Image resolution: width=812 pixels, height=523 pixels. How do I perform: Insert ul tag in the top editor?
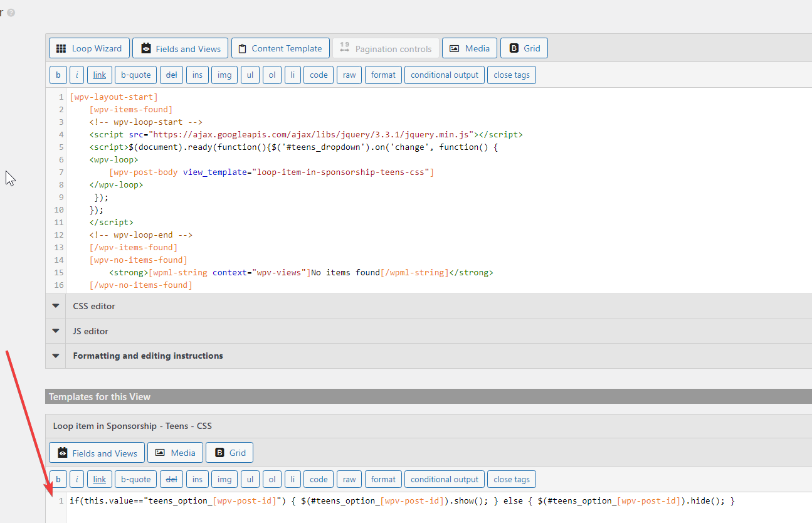[250, 75]
